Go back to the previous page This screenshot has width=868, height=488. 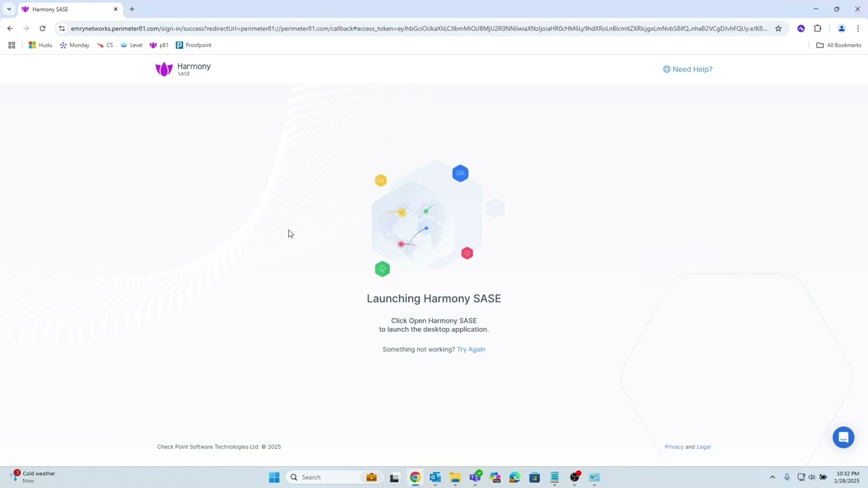10,28
